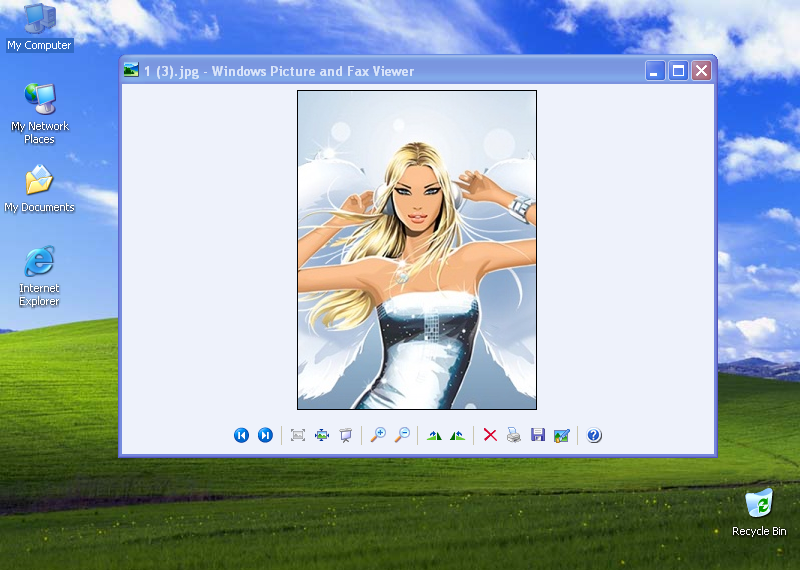The height and width of the screenshot is (570, 800).
Task: Select Best Fit view button
Action: 298,435
